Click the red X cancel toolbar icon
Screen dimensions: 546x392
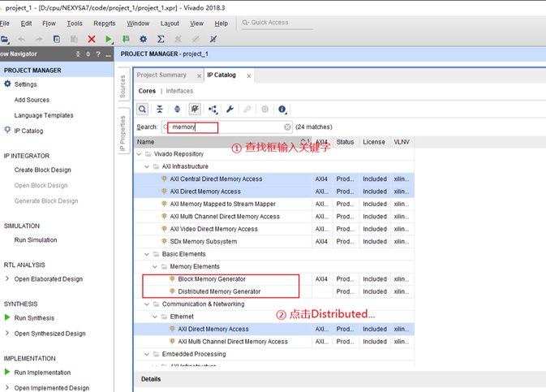[91, 39]
